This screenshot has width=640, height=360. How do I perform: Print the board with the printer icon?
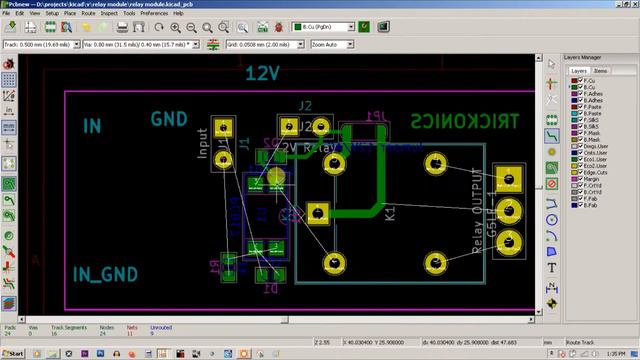122,27
